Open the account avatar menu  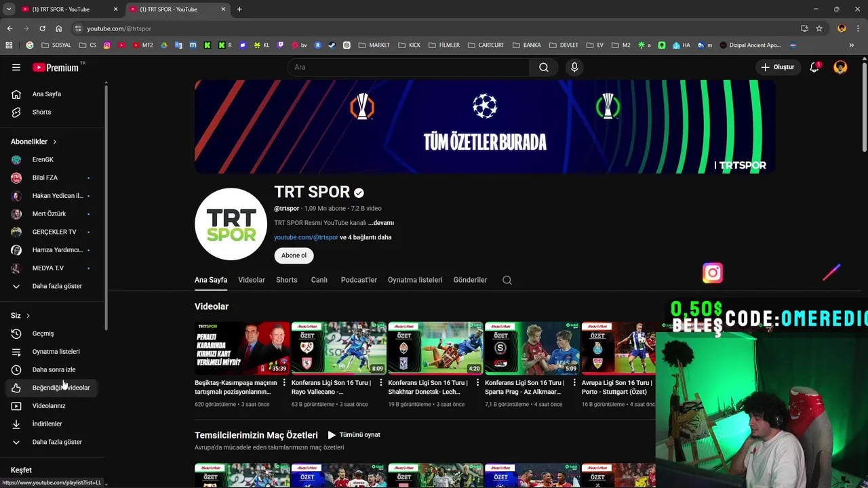click(x=840, y=67)
